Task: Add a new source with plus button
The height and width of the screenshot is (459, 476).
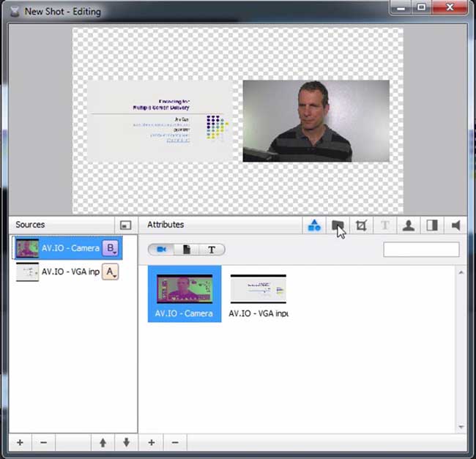Action: tap(20, 443)
